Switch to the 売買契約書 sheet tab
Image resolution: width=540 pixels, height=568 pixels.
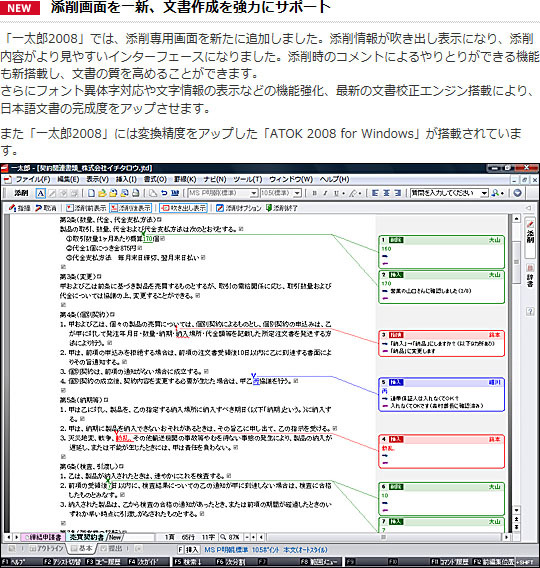coord(87,537)
